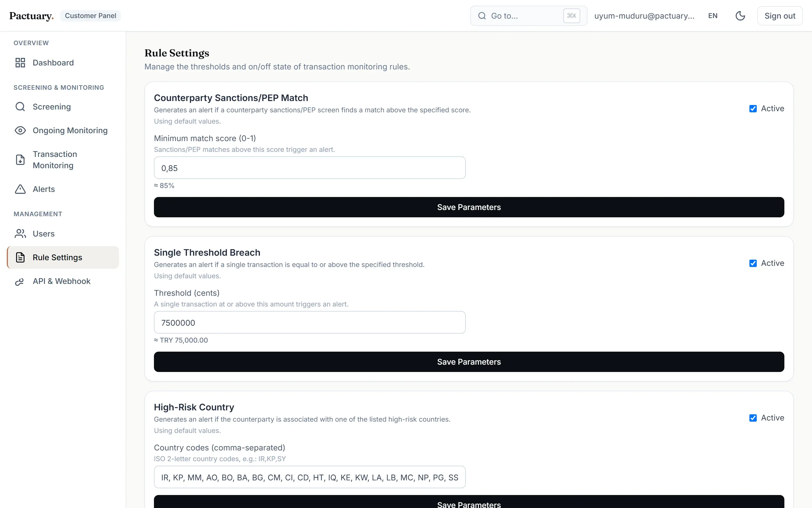Open API & Webhook settings
The height and width of the screenshot is (508, 812).
click(x=63, y=281)
